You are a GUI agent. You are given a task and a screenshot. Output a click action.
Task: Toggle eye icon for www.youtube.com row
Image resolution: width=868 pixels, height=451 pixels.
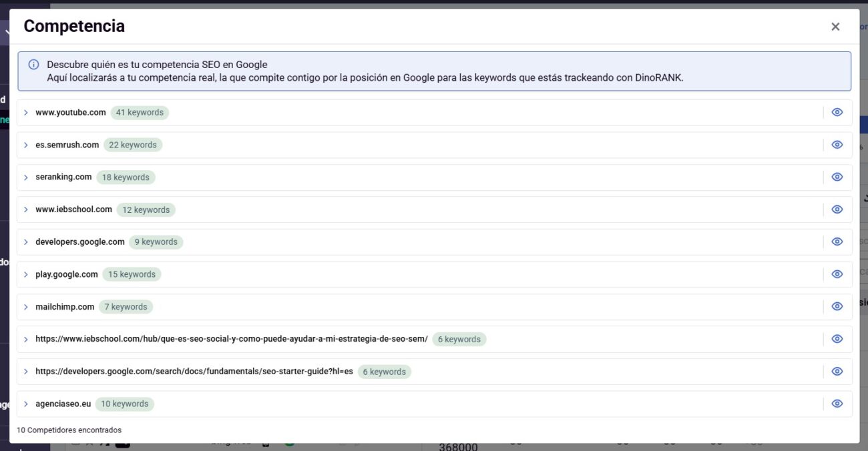coord(837,112)
